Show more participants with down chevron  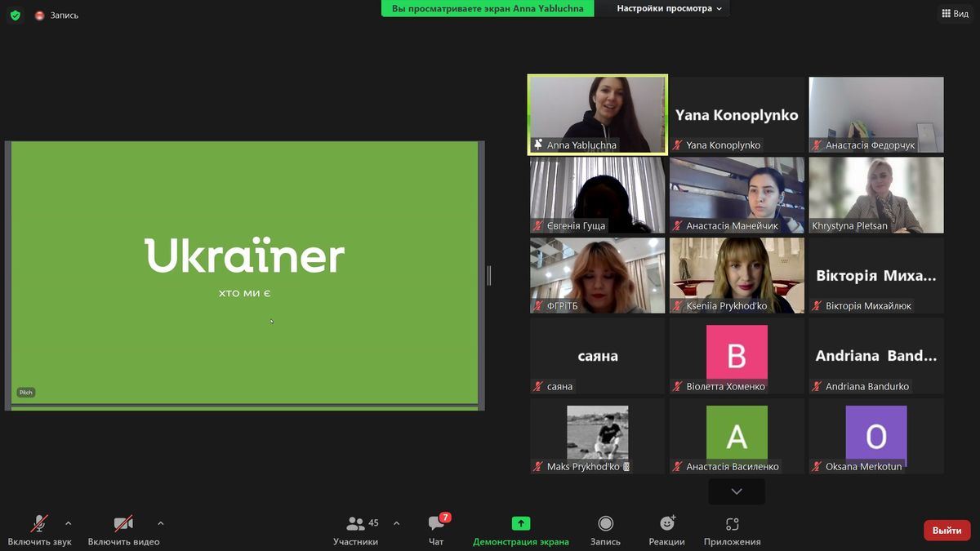coord(737,491)
